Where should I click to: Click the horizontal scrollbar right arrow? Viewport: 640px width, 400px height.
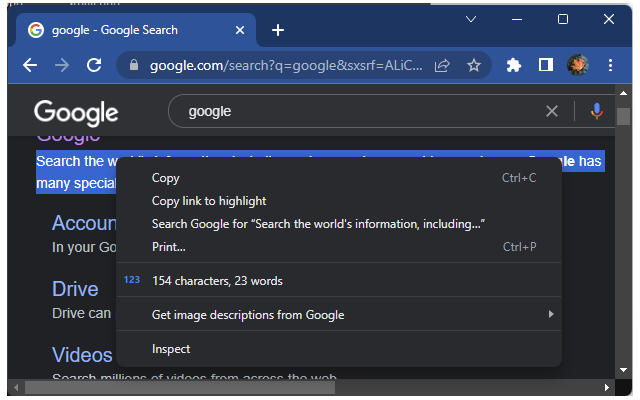[x=607, y=387]
